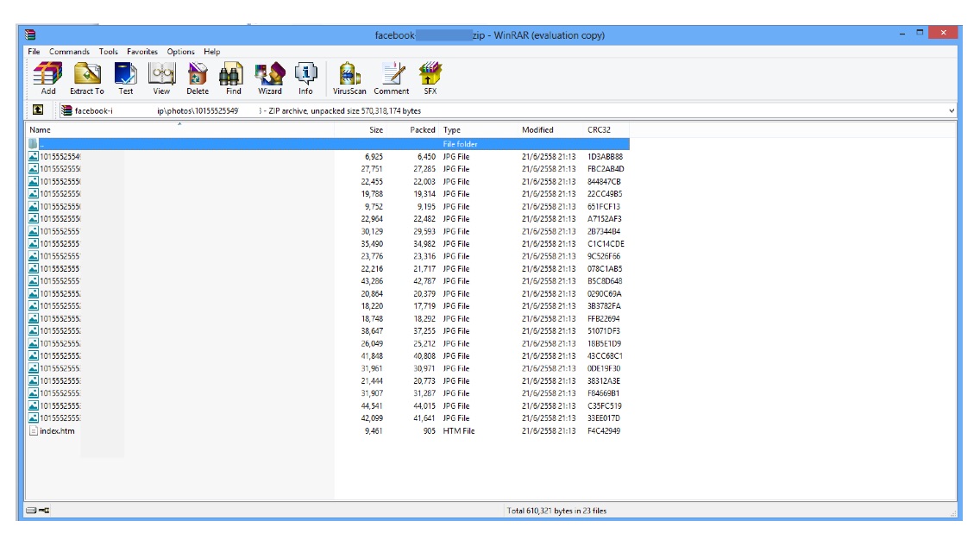Click the Delete toolbar icon

198,78
